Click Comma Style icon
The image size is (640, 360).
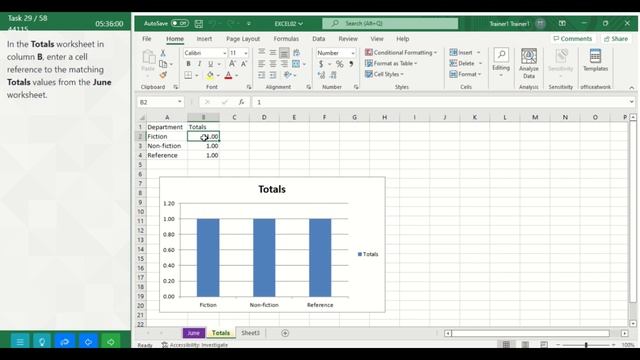(x=351, y=64)
